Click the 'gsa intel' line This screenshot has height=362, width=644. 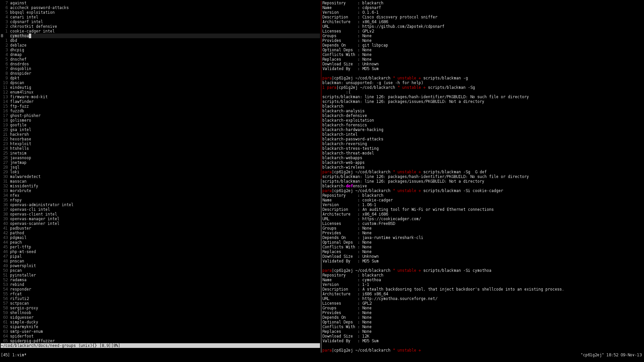(20, 130)
